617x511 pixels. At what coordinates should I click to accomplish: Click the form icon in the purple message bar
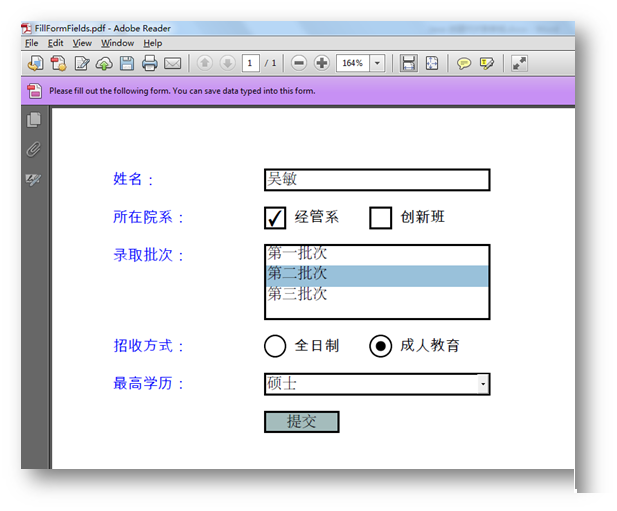tap(35, 91)
